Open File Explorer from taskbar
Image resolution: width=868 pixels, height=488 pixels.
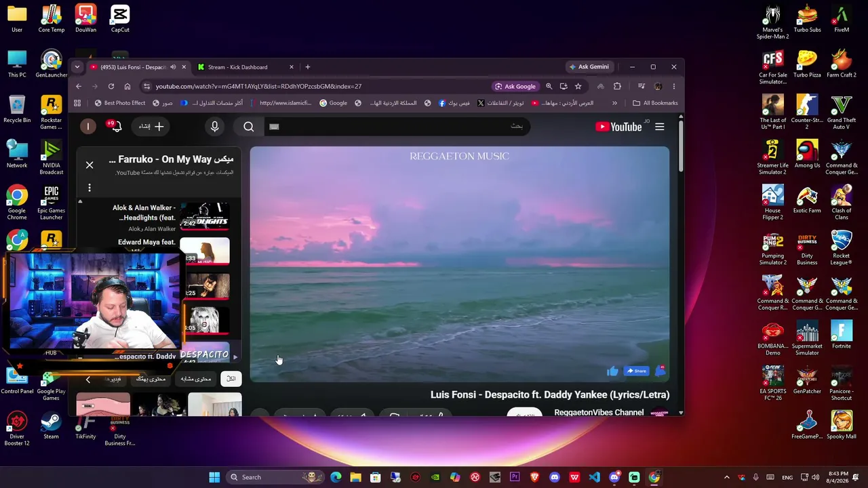point(355,477)
